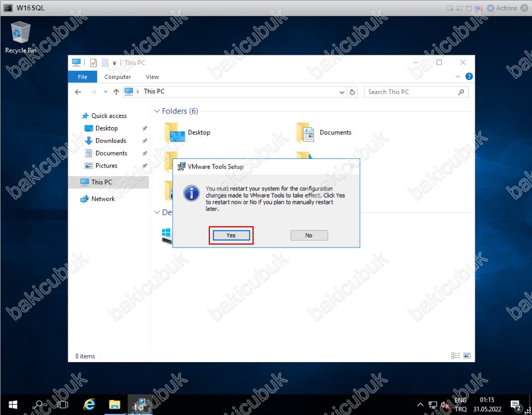Open the taskbar search

pyautogui.click(x=38, y=405)
